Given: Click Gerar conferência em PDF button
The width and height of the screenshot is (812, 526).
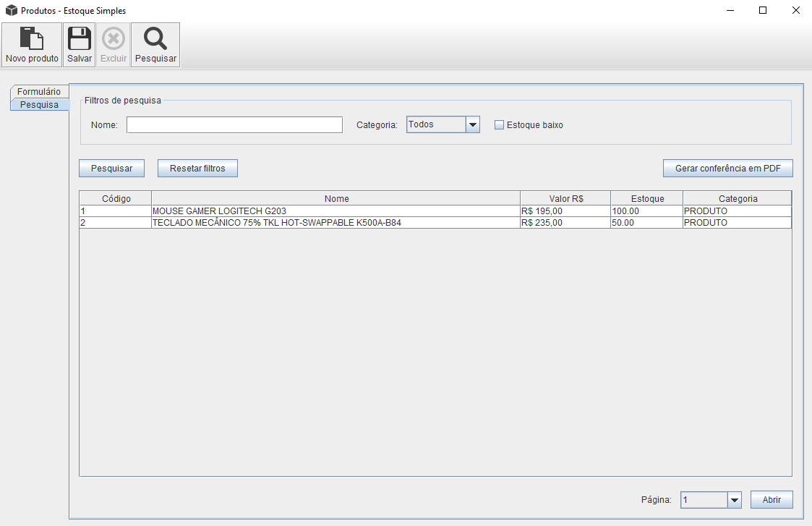Looking at the screenshot, I should (x=727, y=169).
